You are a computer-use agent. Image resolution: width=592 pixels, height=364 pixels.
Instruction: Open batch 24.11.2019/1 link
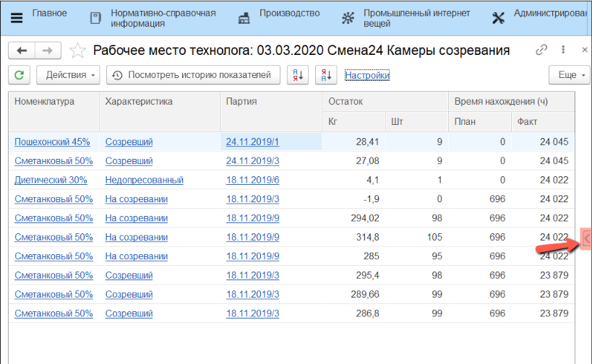[252, 142]
